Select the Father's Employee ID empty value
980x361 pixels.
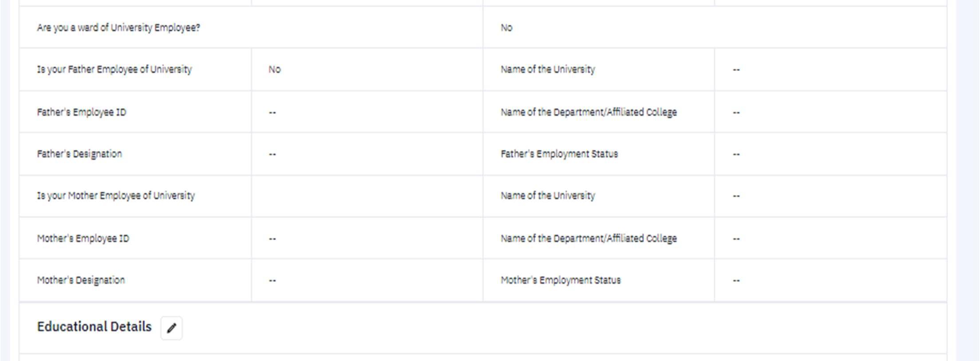click(x=272, y=113)
